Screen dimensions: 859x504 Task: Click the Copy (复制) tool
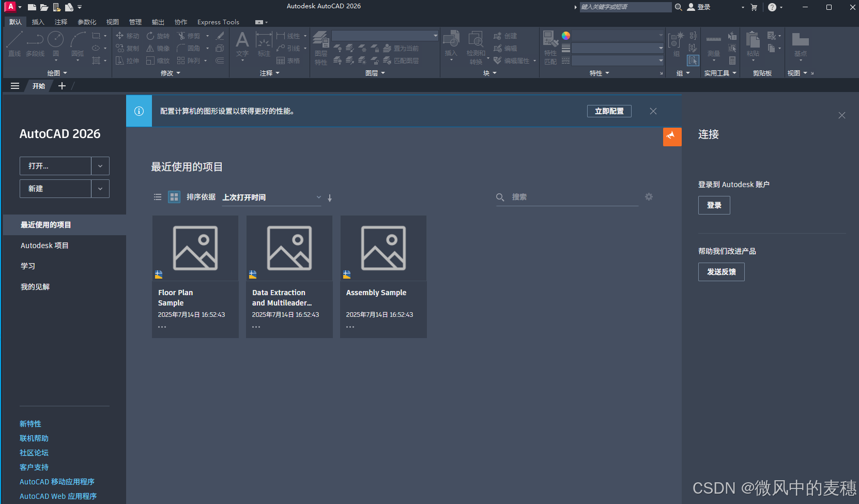[128, 48]
